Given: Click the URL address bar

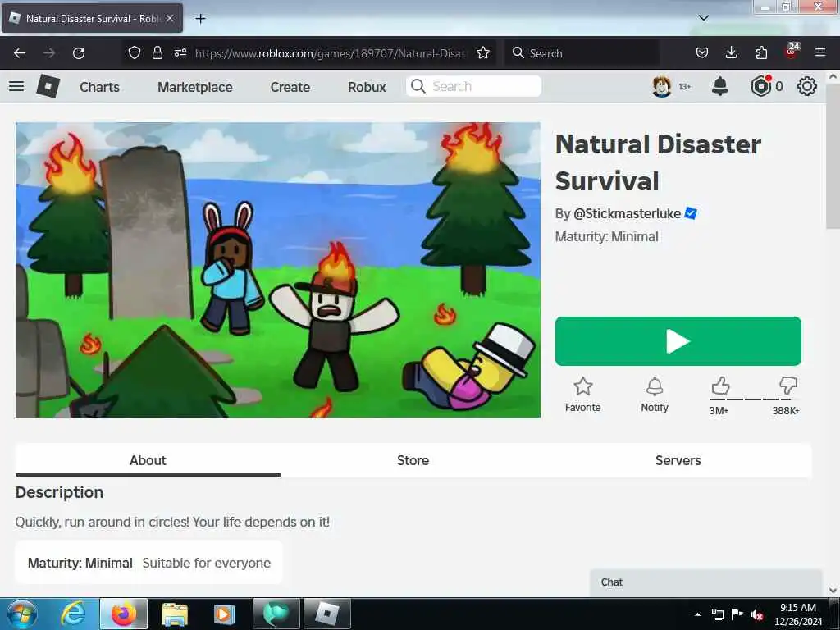Looking at the screenshot, I should [x=331, y=53].
